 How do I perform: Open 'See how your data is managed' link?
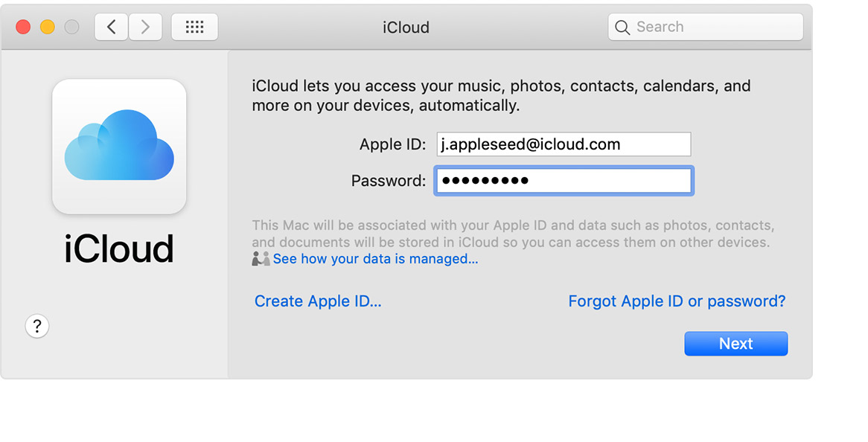(x=375, y=259)
